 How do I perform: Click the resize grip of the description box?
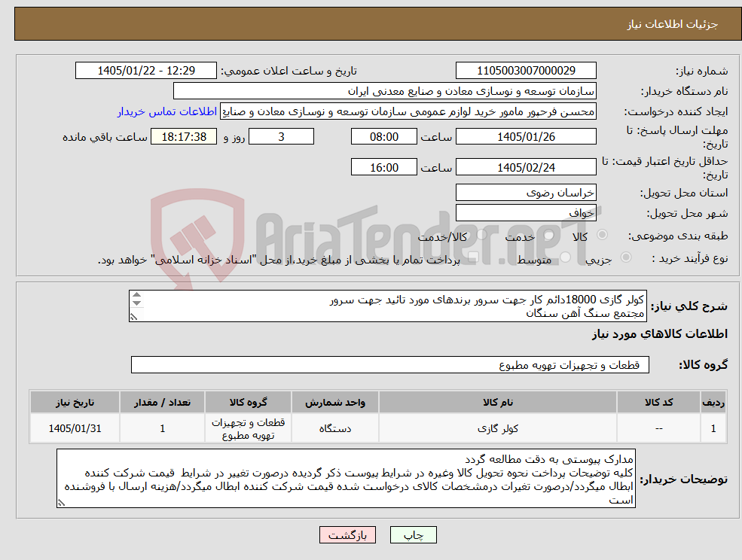pos(133,317)
